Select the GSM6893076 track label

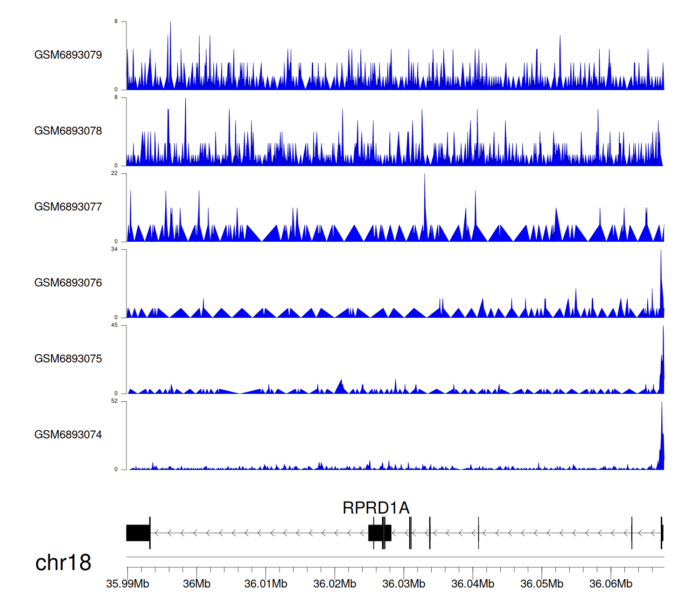point(68,283)
